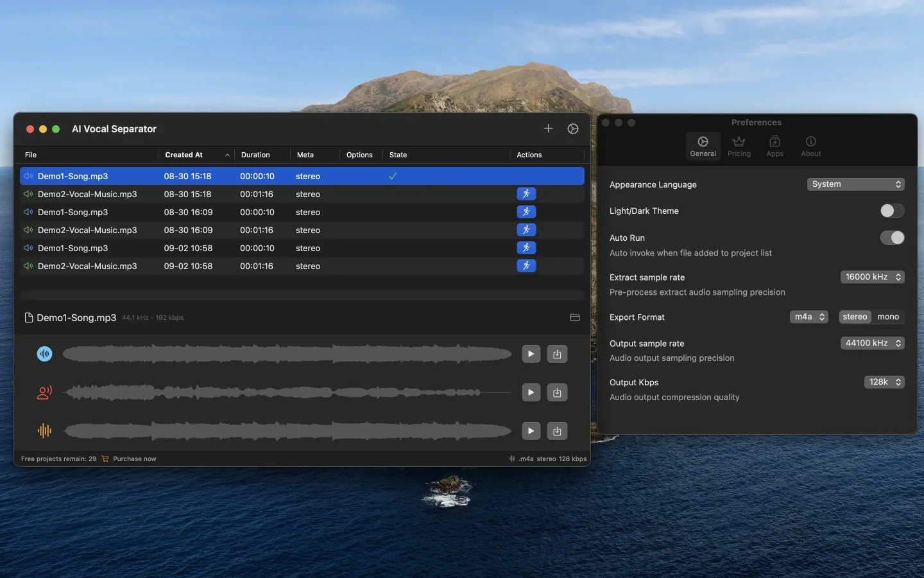
Task: Toggle the Light/Dark Theme switch
Action: [892, 211]
